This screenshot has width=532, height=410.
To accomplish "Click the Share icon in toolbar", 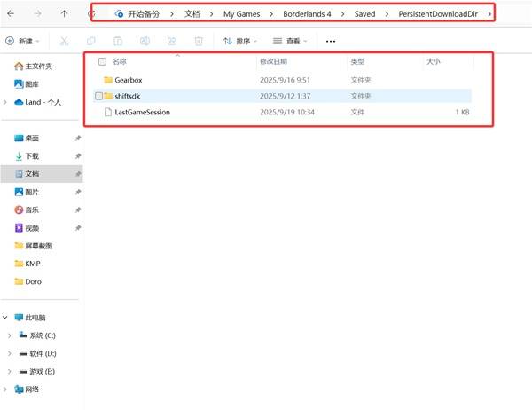I will coord(172,41).
